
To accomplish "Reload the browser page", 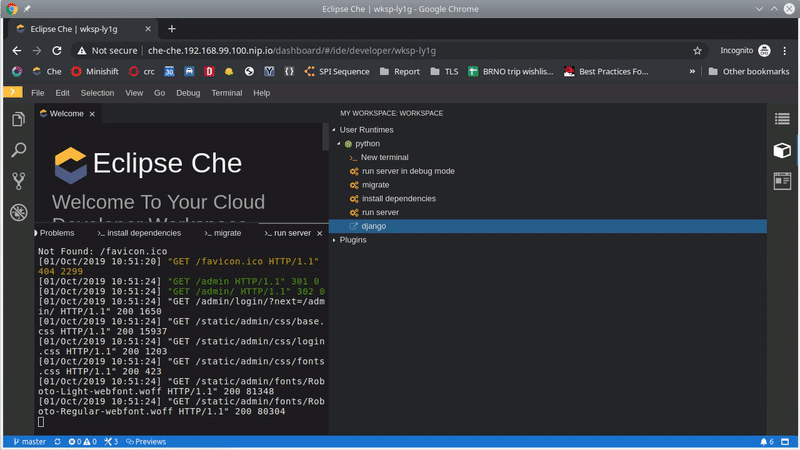I will click(x=57, y=51).
